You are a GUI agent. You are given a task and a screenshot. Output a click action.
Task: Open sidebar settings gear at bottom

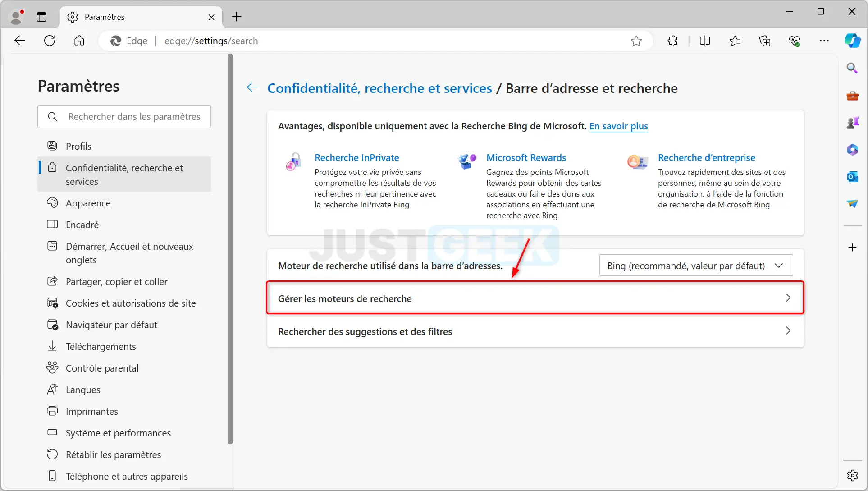click(852, 475)
